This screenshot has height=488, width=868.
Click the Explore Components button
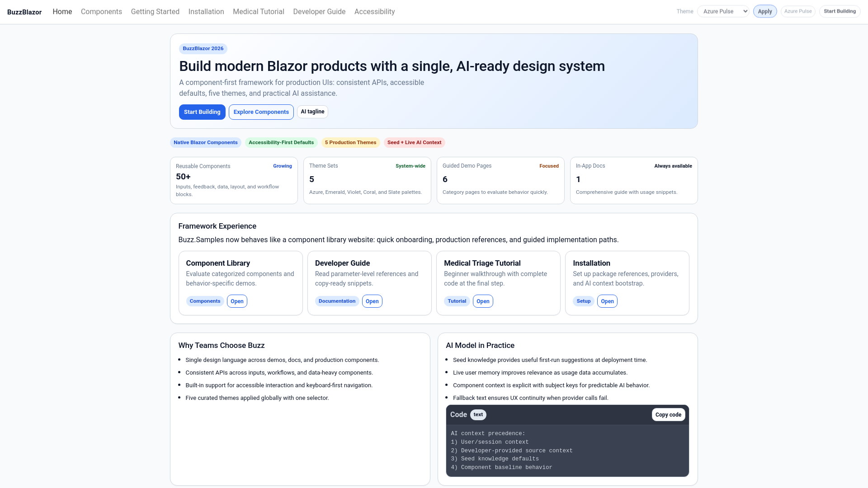point(261,112)
